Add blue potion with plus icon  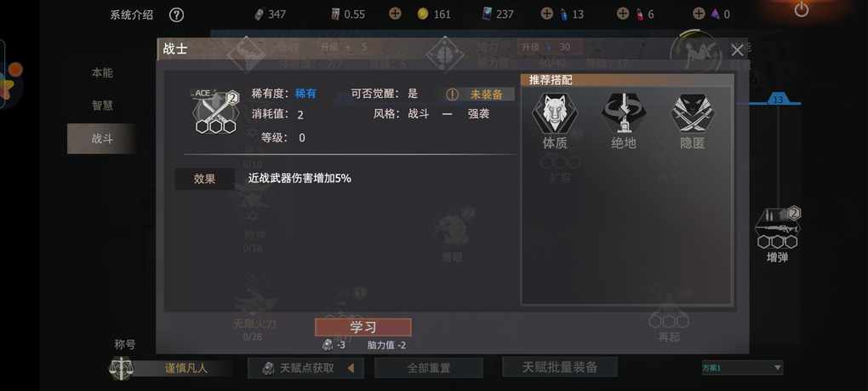pyautogui.click(x=546, y=14)
